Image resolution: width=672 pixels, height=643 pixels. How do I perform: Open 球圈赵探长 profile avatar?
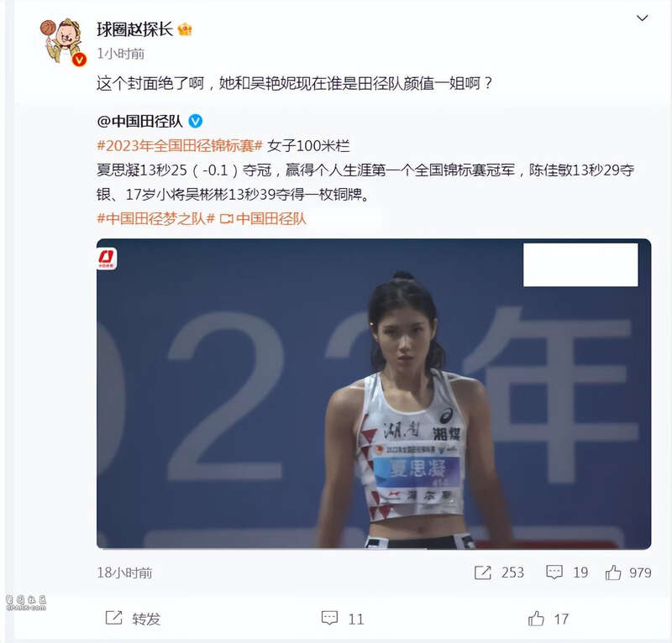62,41
